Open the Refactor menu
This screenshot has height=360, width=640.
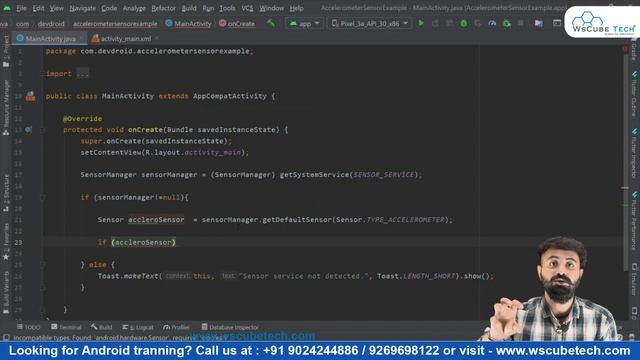click(x=163, y=8)
